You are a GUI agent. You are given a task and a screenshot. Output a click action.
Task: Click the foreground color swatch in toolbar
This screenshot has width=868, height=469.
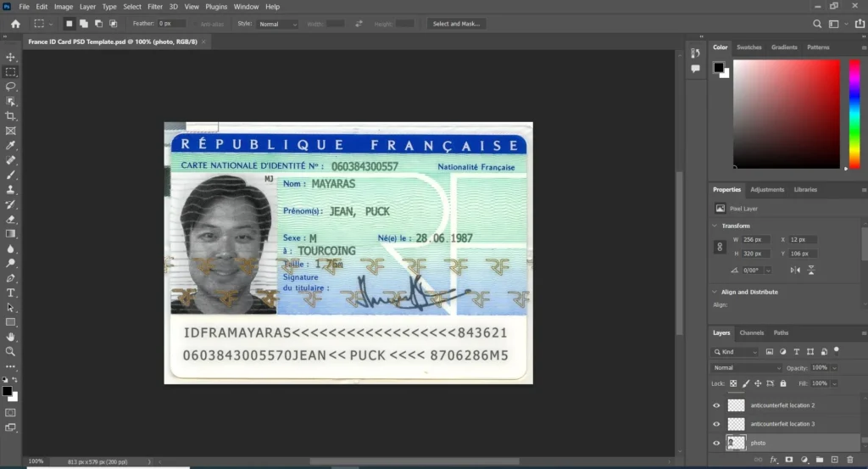[7, 392]
